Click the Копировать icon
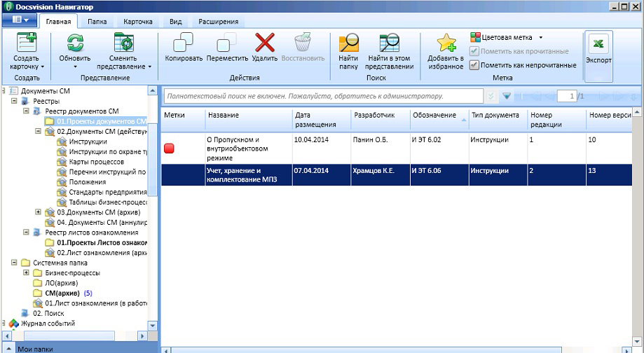 click(183, 43)
